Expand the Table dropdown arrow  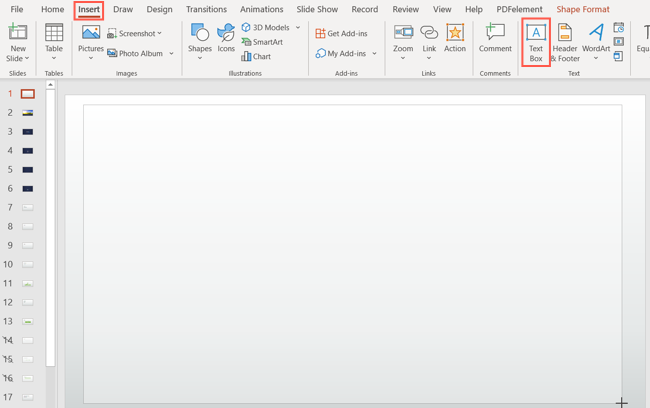(54, 58)
